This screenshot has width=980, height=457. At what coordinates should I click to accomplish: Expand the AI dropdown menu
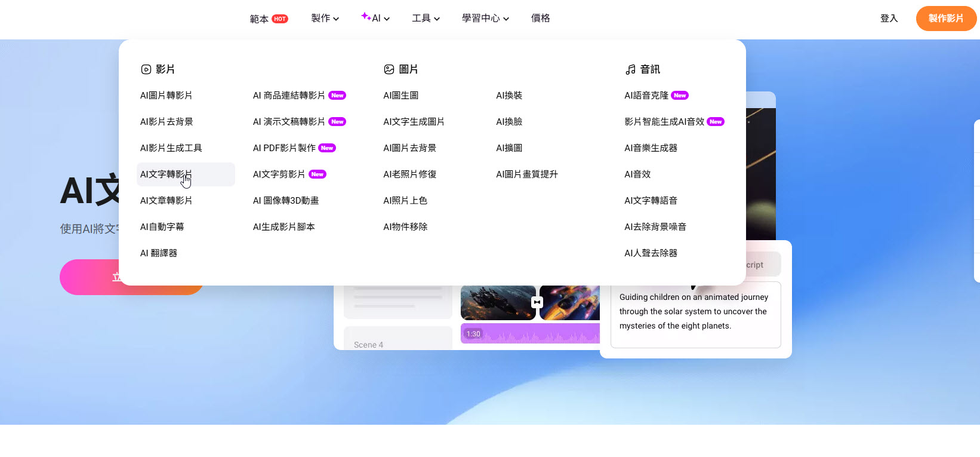[x=376, y=19]
